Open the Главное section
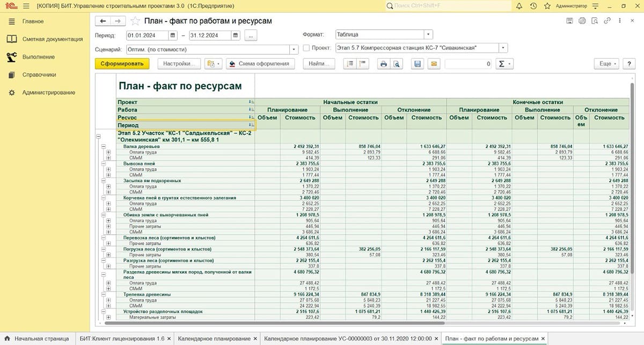Screen dimensions: 644x345 pos(33,21)
